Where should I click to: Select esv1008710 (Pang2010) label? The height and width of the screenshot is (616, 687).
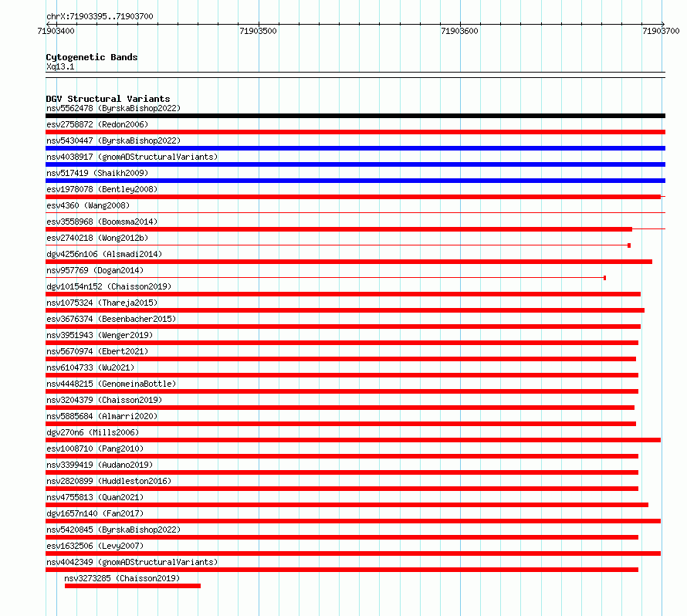95,448
